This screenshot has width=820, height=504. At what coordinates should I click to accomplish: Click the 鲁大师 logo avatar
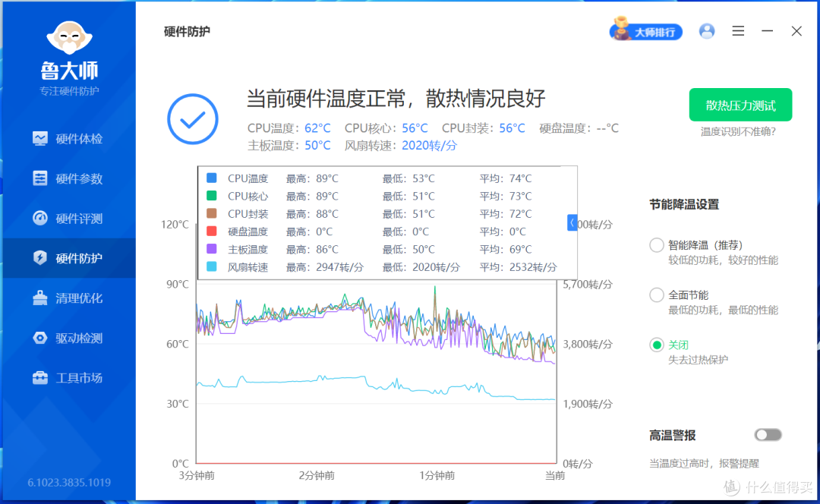pyautogui.click(x=69, y=38)
